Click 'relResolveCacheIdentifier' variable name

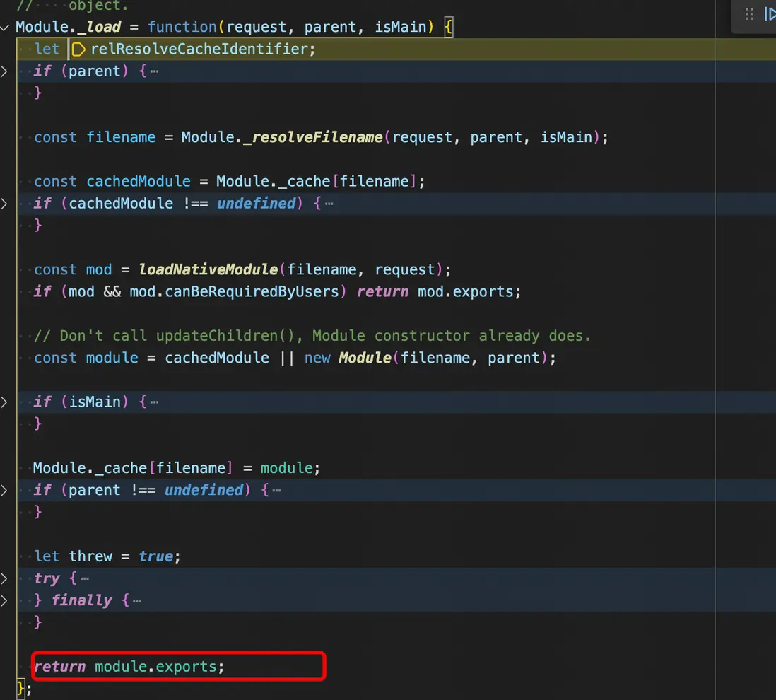click(x=199, y=49)
